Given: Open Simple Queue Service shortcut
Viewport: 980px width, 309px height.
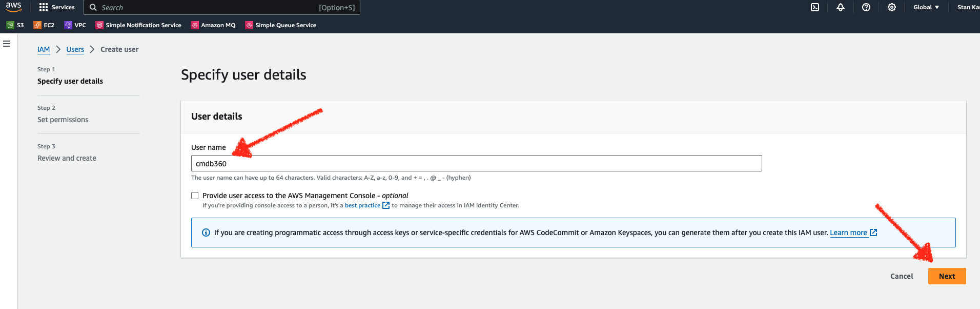Looking at the screenshot, I should pos(281,25).
